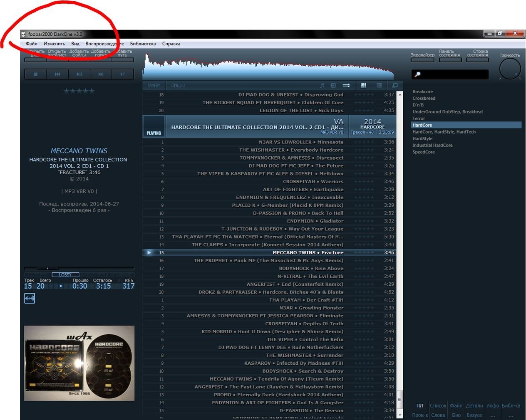Go to the previous track button

tap(57, 74)
